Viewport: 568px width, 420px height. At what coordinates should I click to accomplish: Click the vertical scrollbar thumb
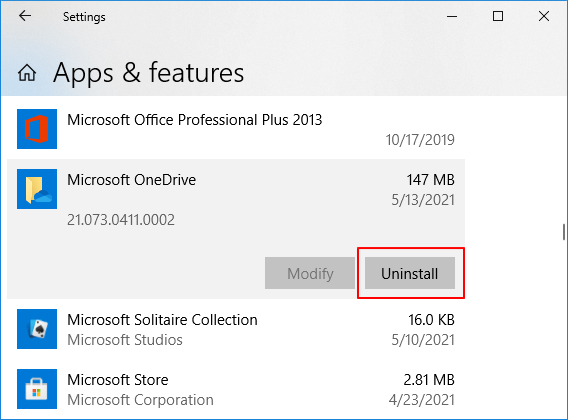[564, 232]
